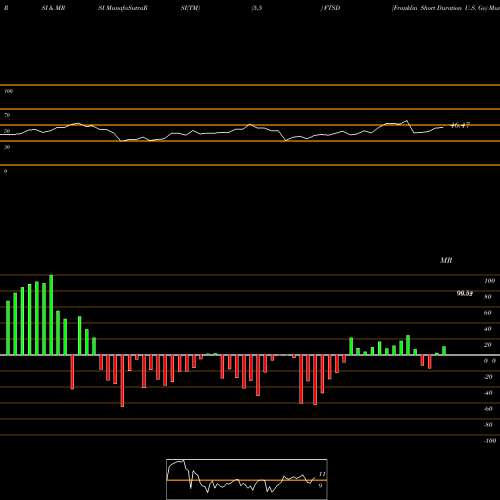Click the 'SI & MR' header text
This screenshot has height=500, width=500.
click(x=53, y=8)
